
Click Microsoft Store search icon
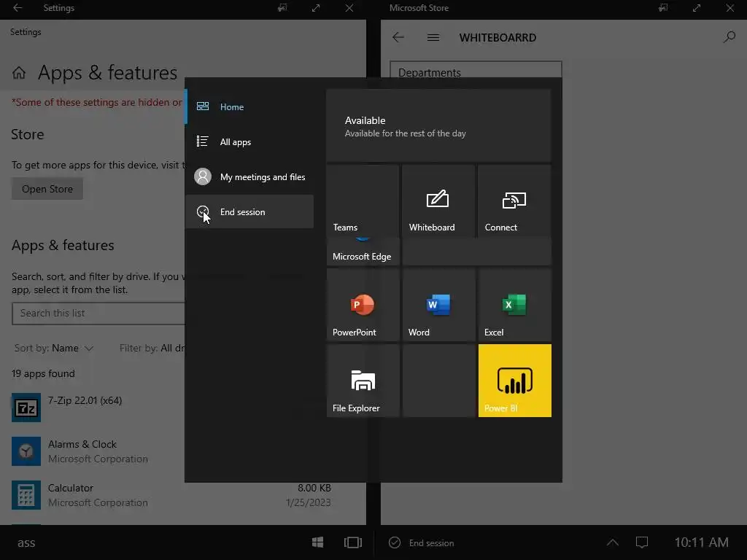pos(729,37)
